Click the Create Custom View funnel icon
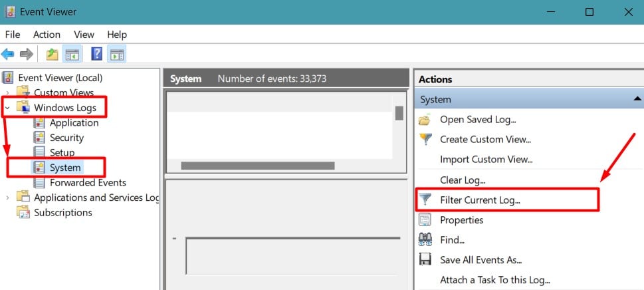Screen dimensions: 644x290 point(425,139)
